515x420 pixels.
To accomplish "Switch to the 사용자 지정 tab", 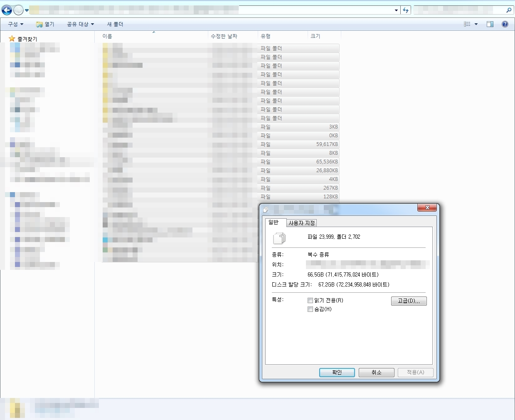I will click(302, 223).
